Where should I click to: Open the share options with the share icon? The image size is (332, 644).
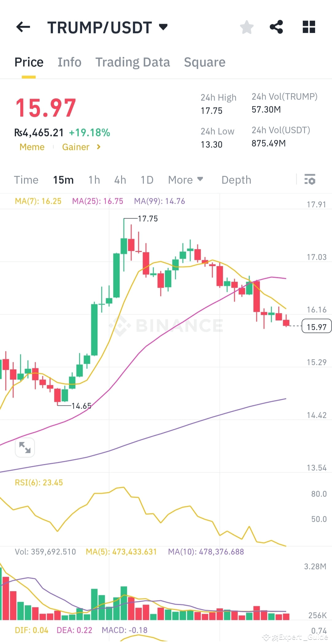point(276,27)
